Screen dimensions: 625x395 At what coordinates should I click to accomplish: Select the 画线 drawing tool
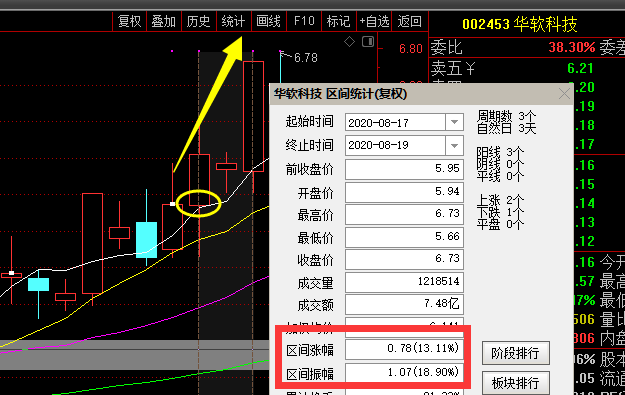(x=269, y=21)
